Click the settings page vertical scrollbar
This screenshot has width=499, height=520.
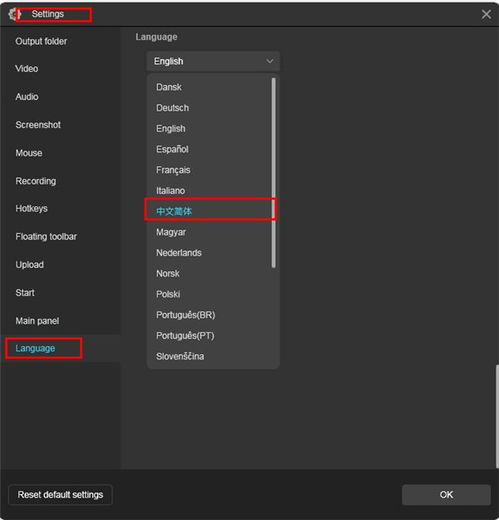(x=497, y=417)
